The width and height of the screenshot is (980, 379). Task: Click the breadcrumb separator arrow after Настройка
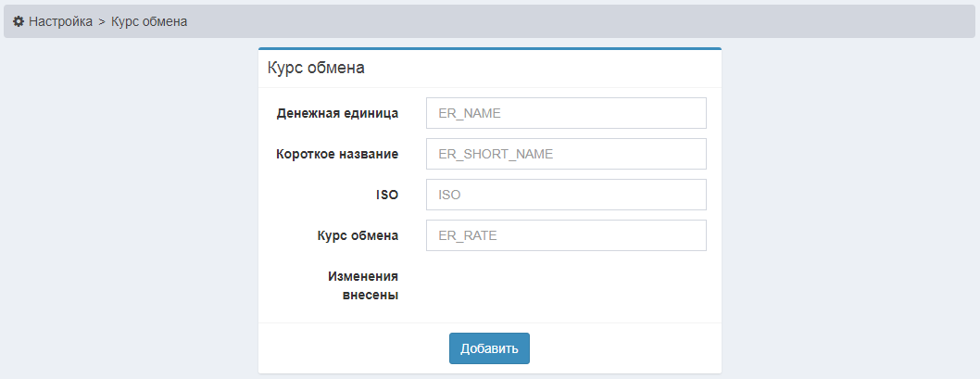pyautogui.click(x=102, y=21)
